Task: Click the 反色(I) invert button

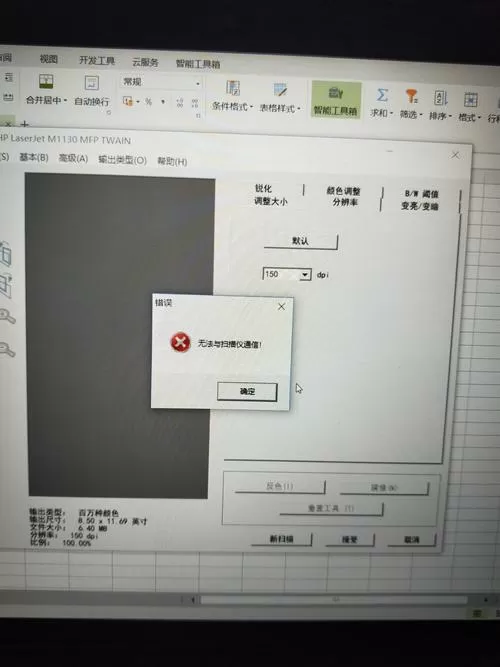Action: [x=280, y=486]
